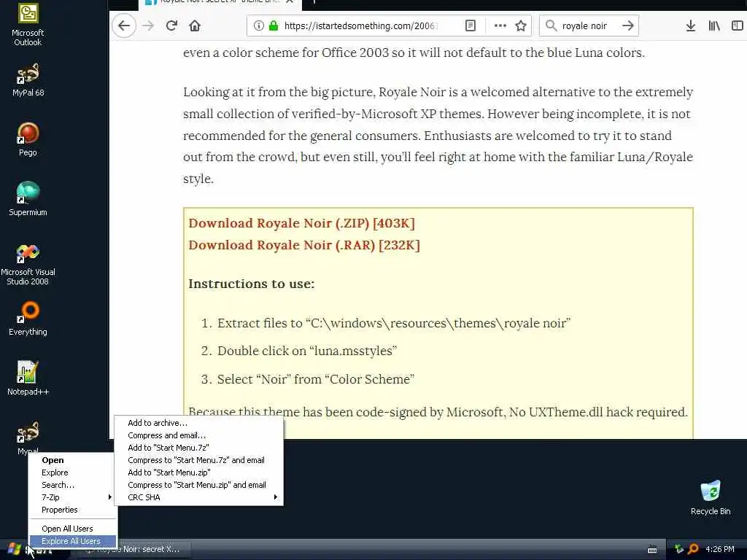This screenshot has width=747, height=560.
Task: Close the Royale Noir browser tab
Action: click(x=289, y=1)
